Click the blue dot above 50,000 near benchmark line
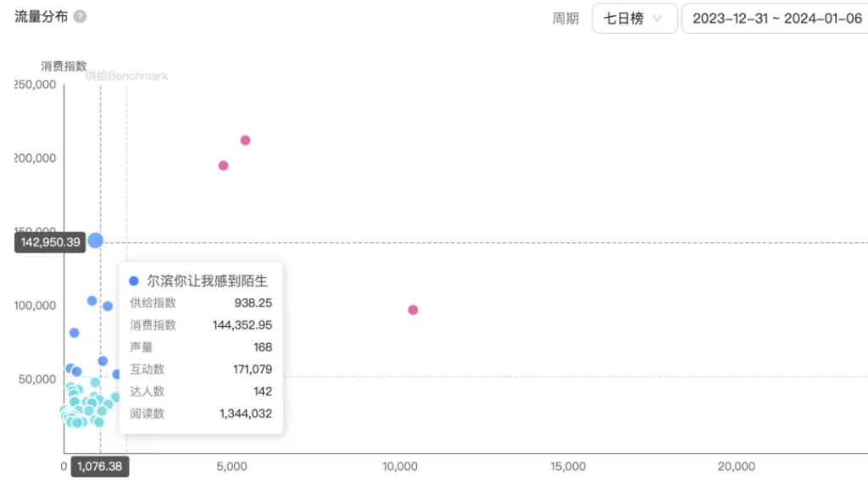 [x=103, y=361]
